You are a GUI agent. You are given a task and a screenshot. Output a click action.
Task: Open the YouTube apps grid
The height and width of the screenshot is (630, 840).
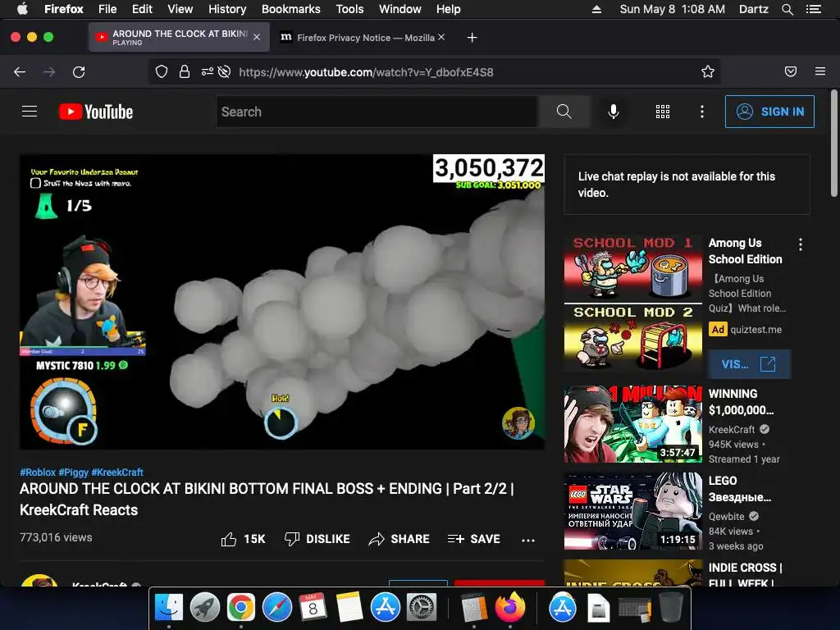pos(663,112)
